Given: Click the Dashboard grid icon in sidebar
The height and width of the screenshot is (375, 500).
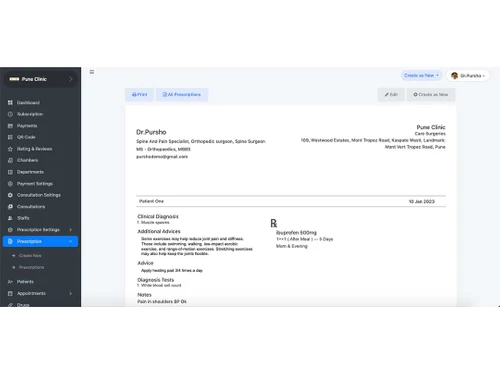Looking at the screenshot, I should tap(10, 103).
